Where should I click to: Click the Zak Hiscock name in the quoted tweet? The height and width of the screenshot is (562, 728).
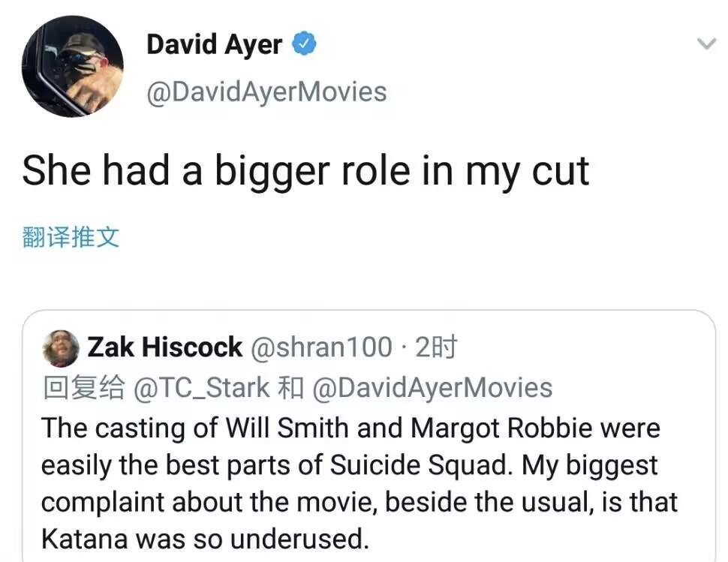point(165,347)
